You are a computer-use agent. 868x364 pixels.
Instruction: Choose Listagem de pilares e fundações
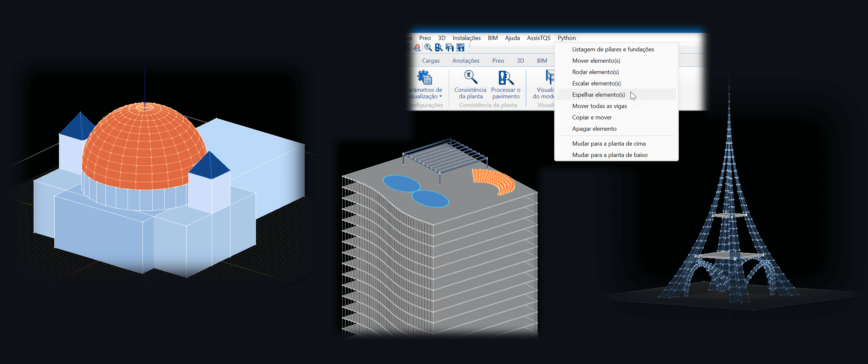[613, 49]
